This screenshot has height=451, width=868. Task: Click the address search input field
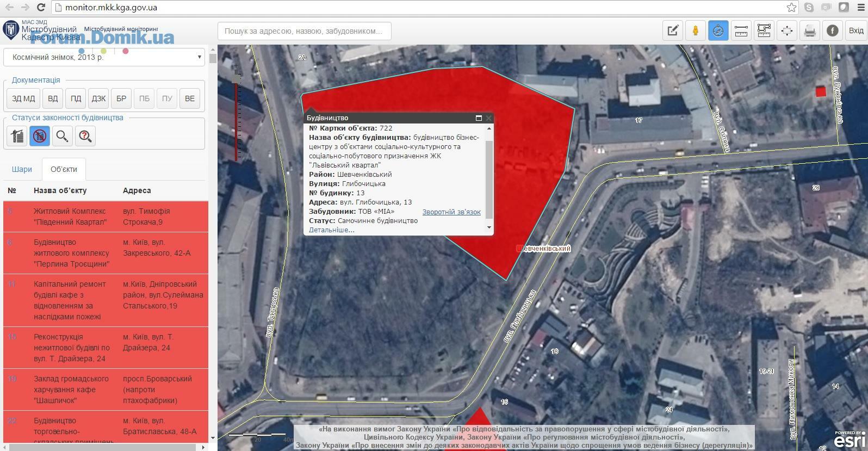coord(304,31)
